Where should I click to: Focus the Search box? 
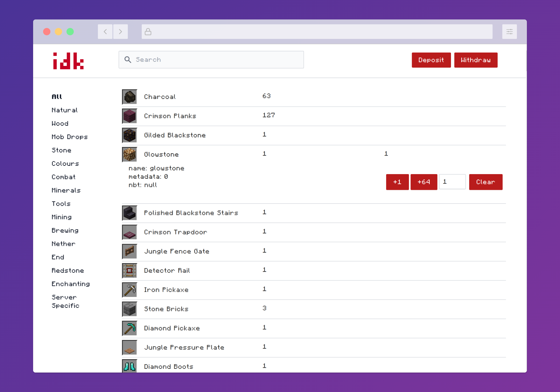(211, 60)
